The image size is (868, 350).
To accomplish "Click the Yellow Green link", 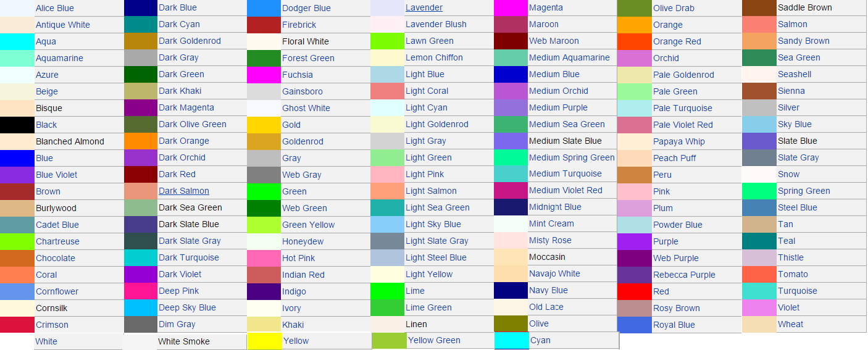I will [x=434, y=340].
